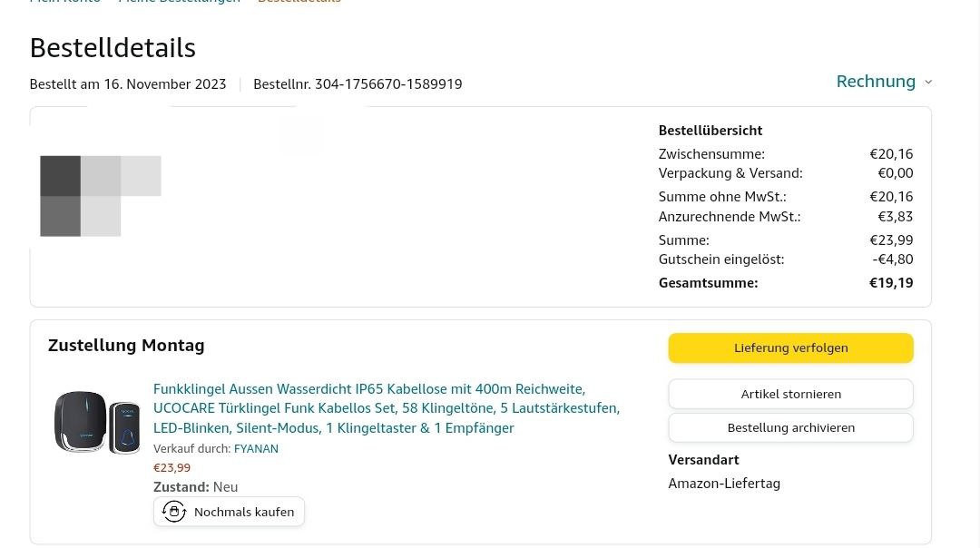Open the Funkklingel Aussen product title link

click(x=387, y=408)
